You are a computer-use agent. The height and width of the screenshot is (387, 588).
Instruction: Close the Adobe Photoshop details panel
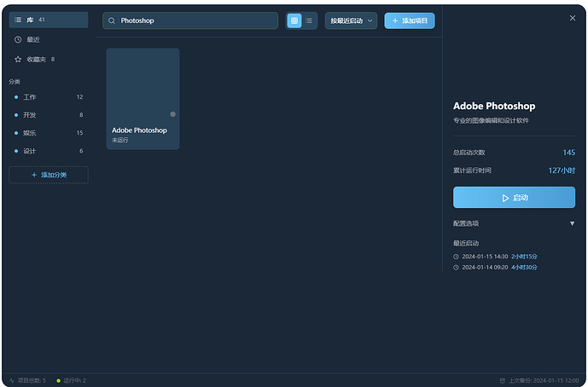point(573,18)
